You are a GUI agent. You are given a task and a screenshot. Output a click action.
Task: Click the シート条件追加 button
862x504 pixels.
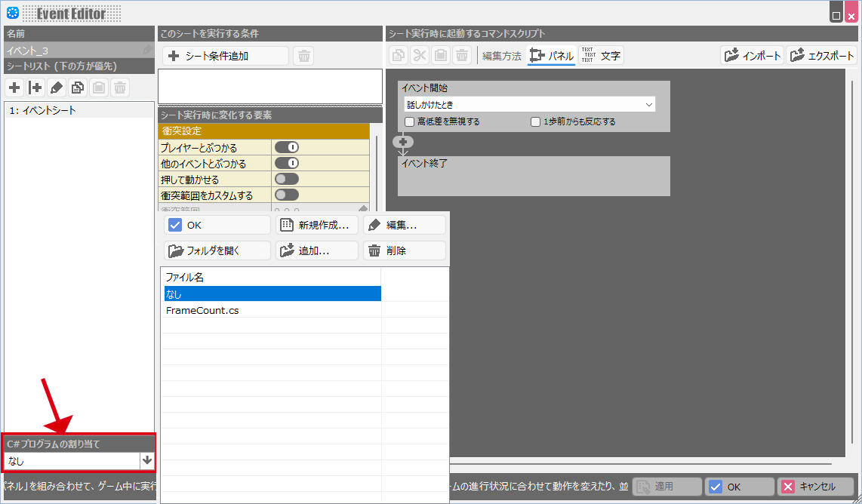(x=225, y=56)
